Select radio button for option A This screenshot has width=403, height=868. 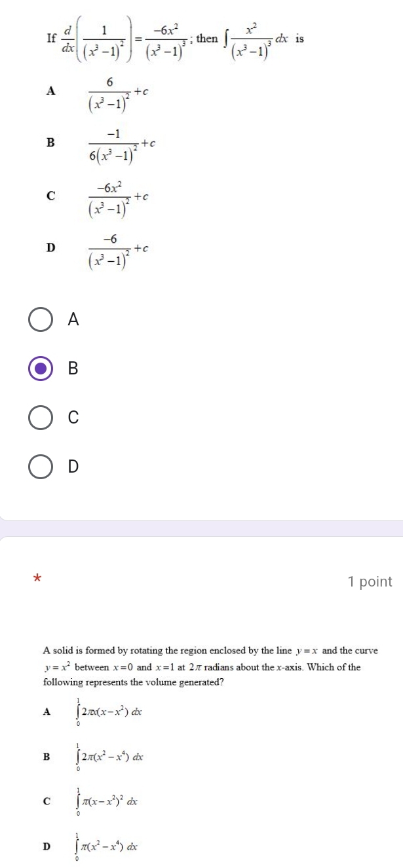[41, 319]
